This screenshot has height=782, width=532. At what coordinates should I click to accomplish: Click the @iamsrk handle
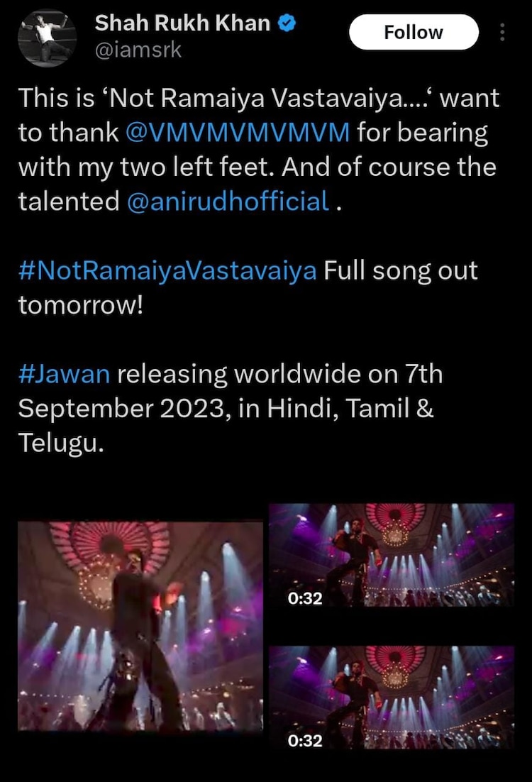pyautogui.click(x=138, y=50)
